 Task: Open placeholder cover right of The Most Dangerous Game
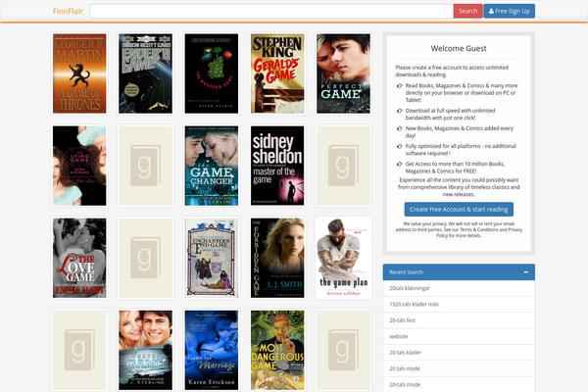(x=344, y=351)
